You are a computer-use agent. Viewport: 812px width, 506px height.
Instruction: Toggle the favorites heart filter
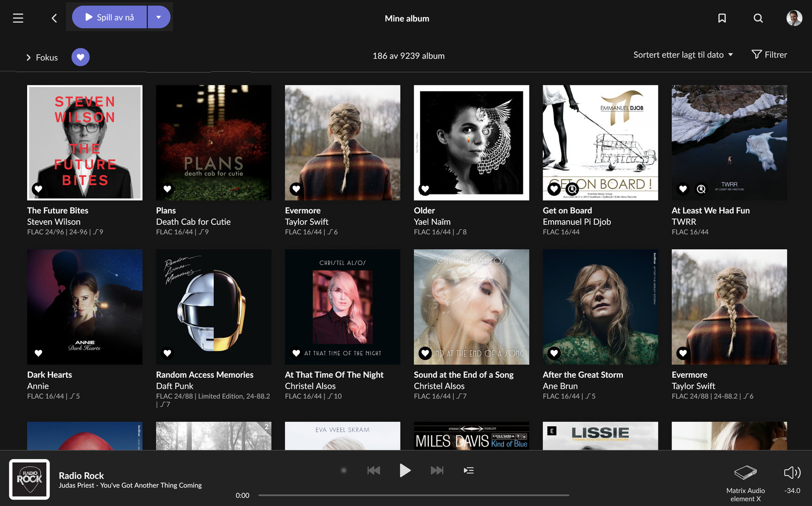(81, 57)
